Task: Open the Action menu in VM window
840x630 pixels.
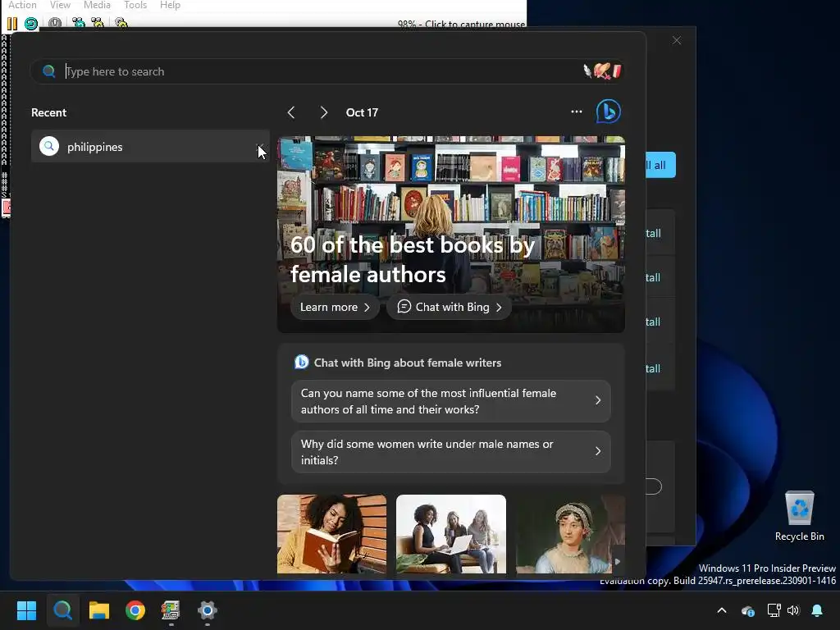Action: [x=22, y=5]
